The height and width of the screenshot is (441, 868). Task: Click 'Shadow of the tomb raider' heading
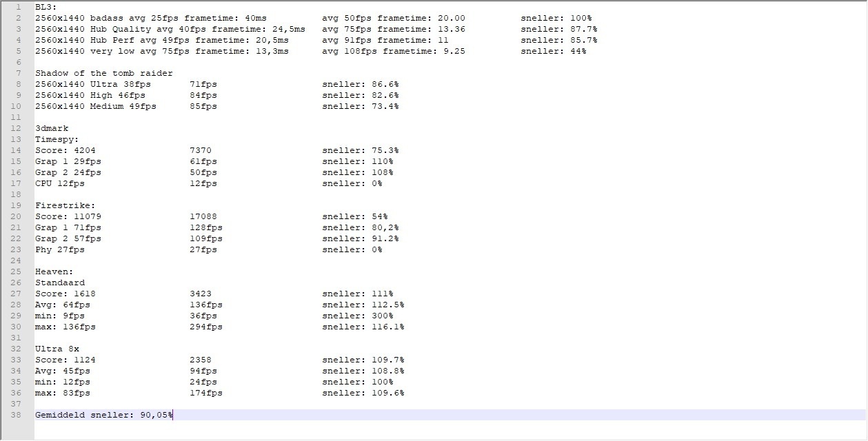coord(104,73)
